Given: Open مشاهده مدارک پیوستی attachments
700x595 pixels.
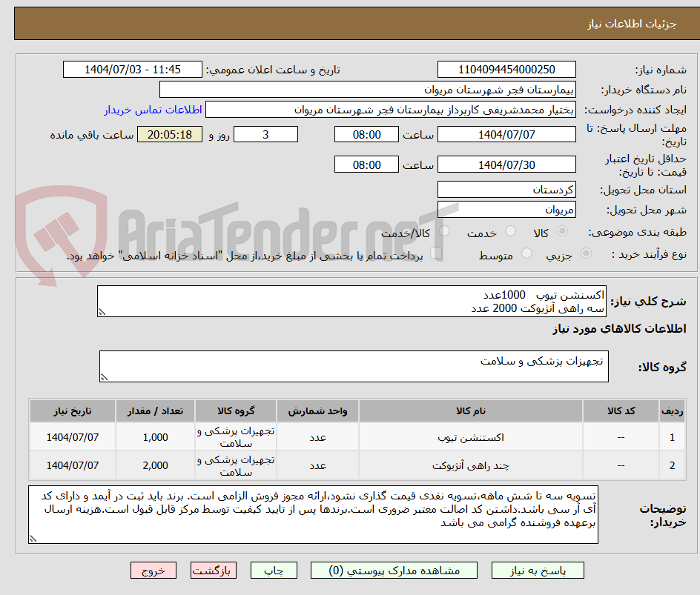Looking at the screenshot, I should click(403, 570).
